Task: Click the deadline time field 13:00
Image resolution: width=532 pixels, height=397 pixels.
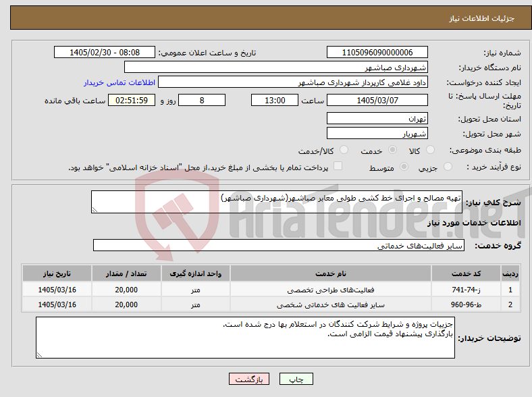Action: click(275, 100)
